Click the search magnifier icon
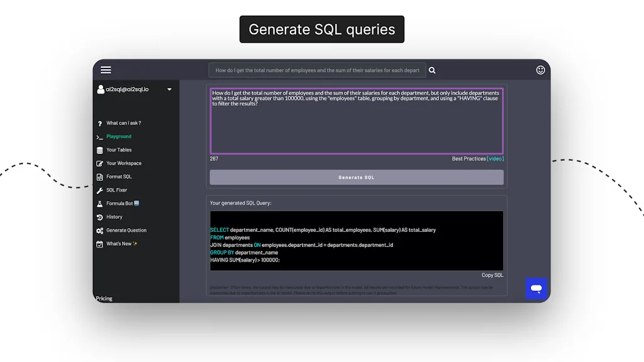Viewport: 644px width, 362px height. pos(432,70)
